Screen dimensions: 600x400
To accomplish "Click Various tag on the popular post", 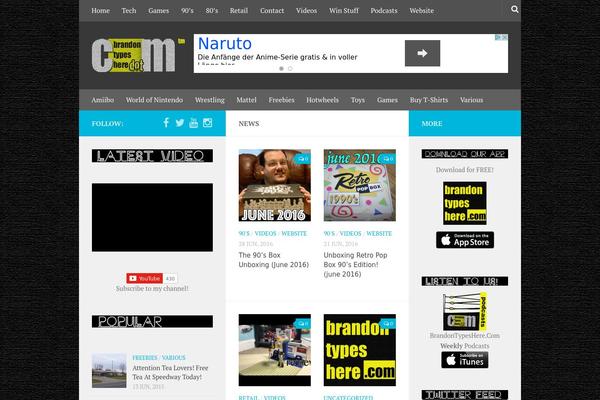I will pyautogui.click(x=173, y=358).
